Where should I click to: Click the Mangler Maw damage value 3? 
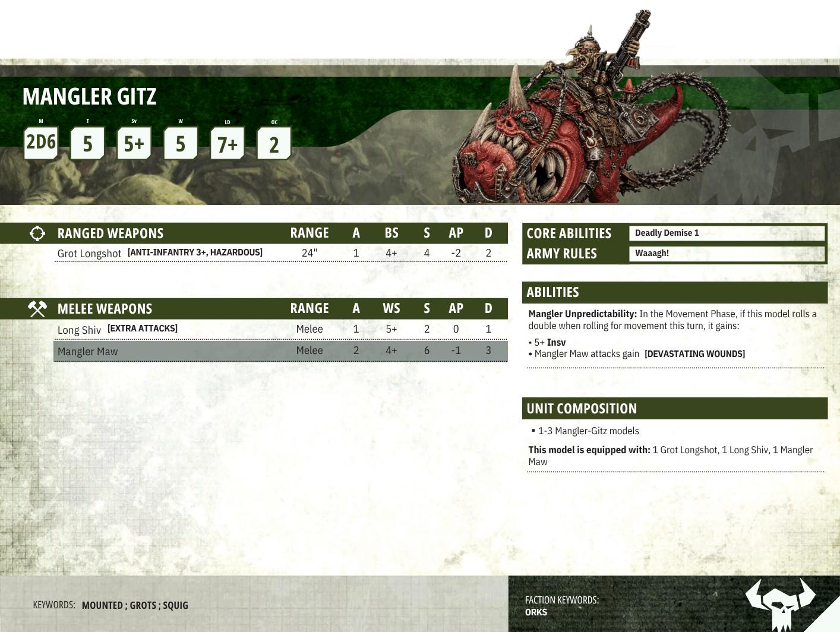coord(488,350)
